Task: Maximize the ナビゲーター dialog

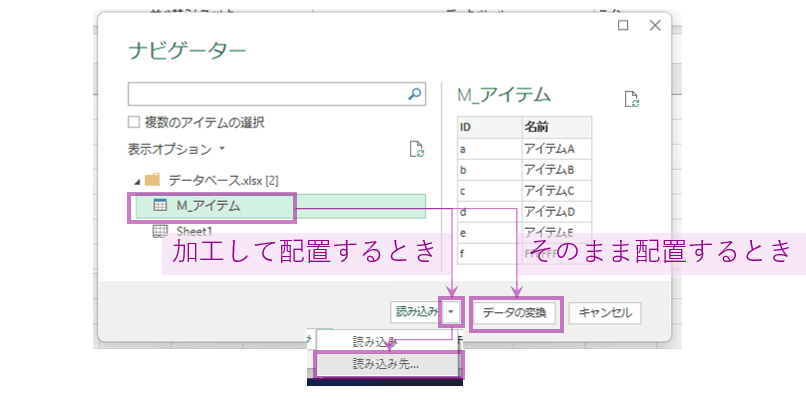Action: click(623, 25)
